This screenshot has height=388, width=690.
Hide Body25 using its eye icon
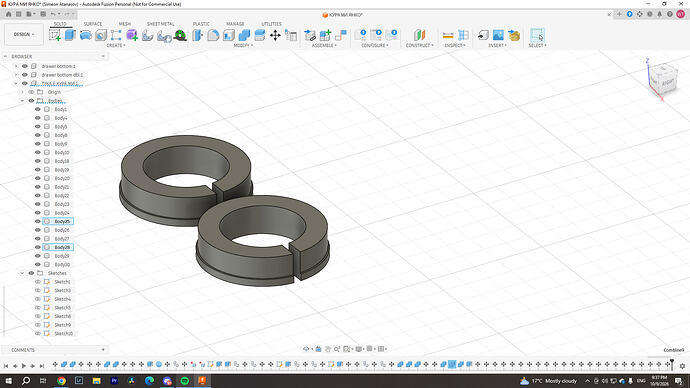[x=37, y=221]
